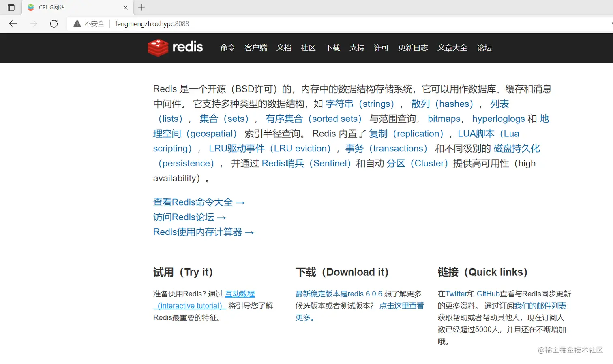Open the Redis哨兵 (Sentinel) link
Viewport: 613px width, 364px height.
(306, 163)
